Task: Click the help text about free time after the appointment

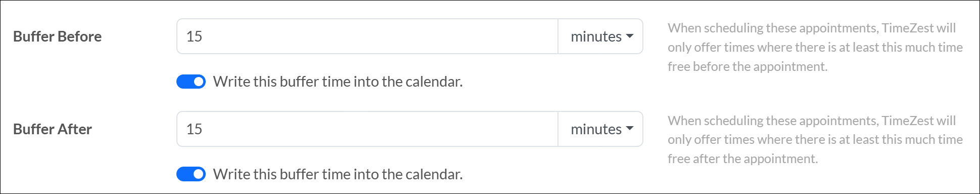Action: pos(815,140)
